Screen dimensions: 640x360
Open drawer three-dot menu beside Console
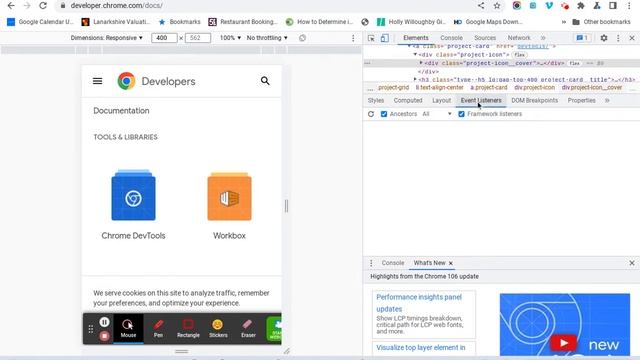371,263
